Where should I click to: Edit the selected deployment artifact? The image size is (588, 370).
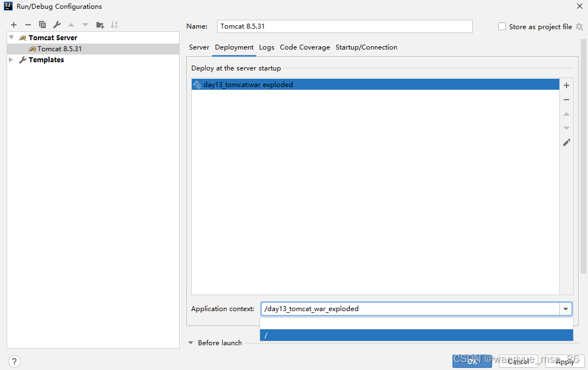pyautogui.click(x=567, y=142)
